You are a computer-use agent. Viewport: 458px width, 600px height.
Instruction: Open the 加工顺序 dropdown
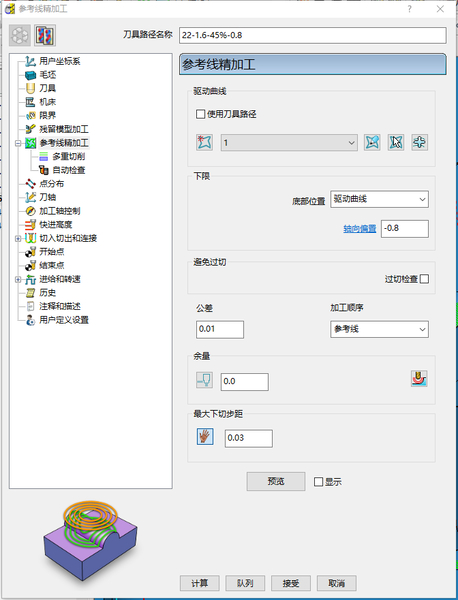point(379,329)
